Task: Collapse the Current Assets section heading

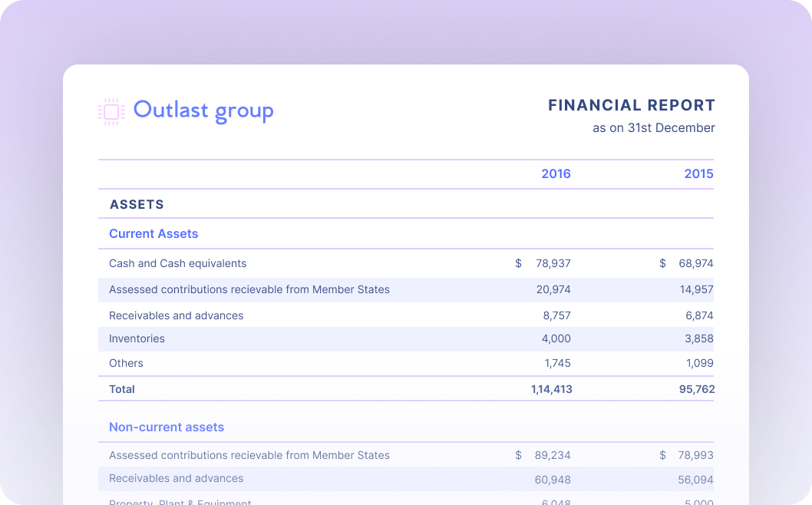Action: pyautogui.click(x=153, y=234)
